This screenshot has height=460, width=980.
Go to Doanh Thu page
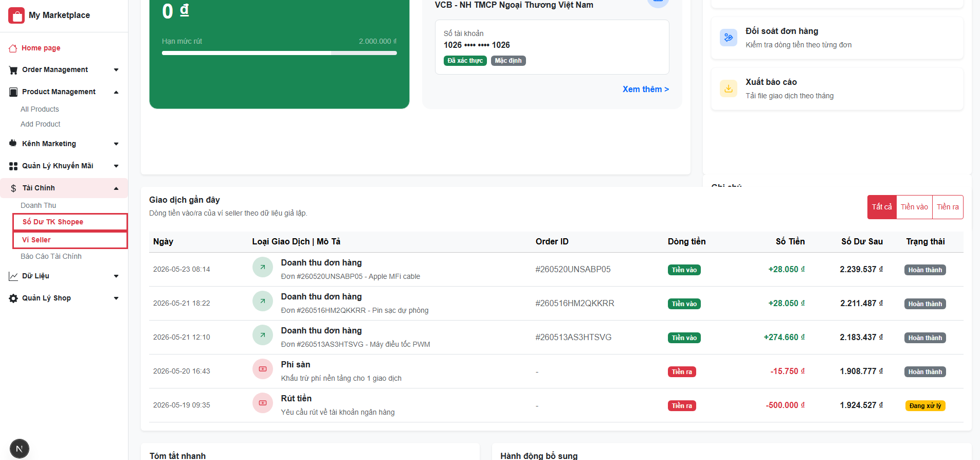(39, 205)
